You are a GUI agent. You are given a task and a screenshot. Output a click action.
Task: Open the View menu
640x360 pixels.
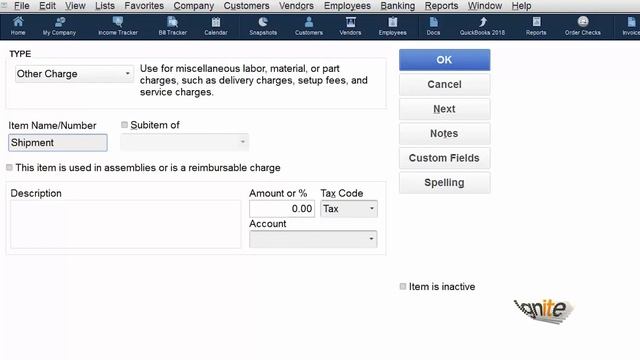coord(76,6)
